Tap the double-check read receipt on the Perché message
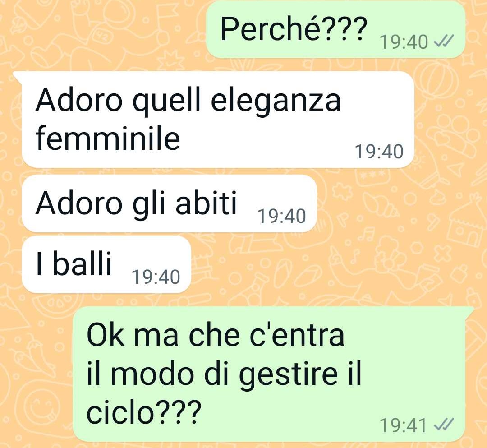The width and height of the screenshot is (487, 448). click(x=444, y=41)
